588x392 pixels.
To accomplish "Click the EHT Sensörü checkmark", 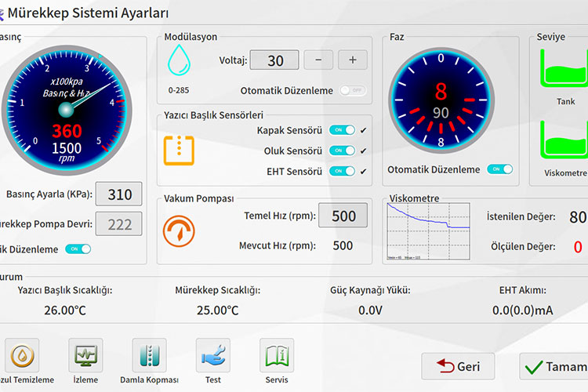I will pos(363,172).
